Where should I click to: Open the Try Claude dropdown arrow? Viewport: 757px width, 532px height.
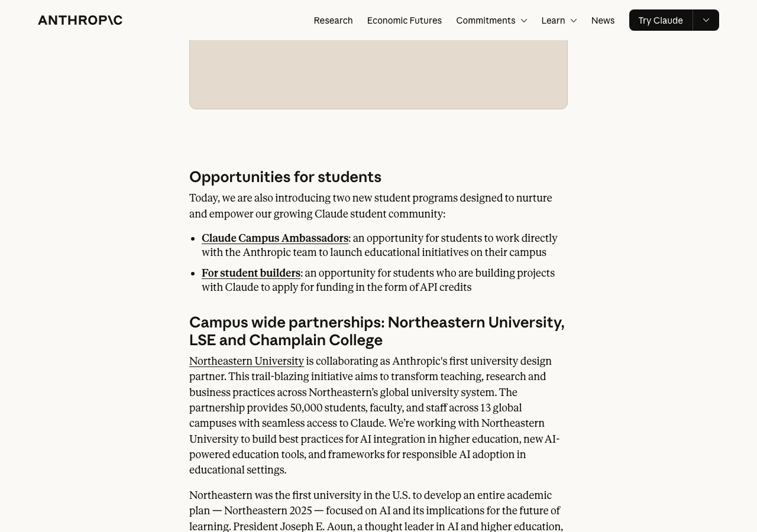706,20
